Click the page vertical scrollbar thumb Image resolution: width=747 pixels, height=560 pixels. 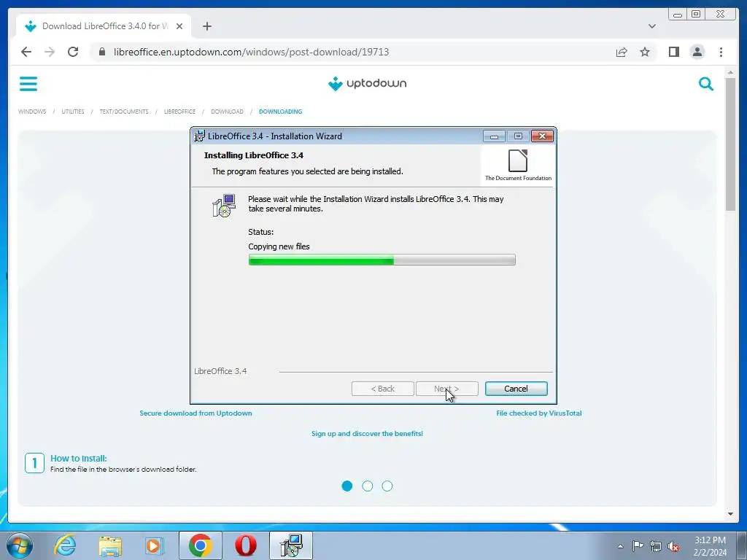[730, 144]
